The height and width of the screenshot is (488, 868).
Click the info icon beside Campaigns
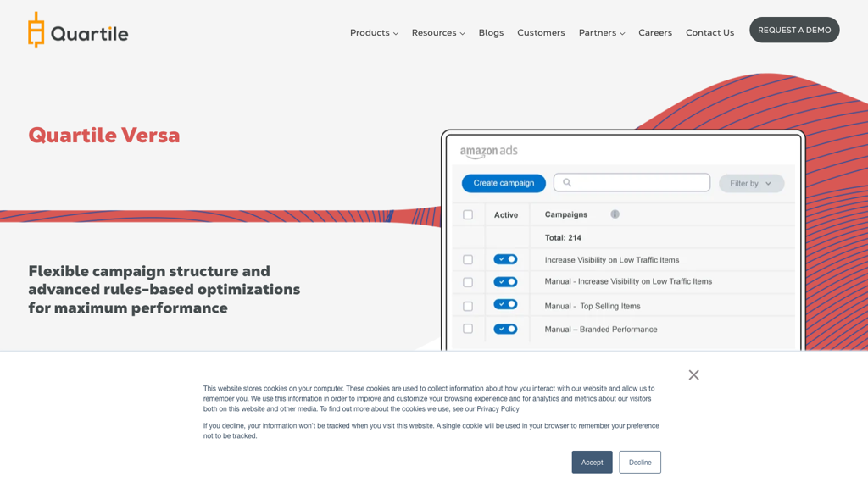point(615,214)
